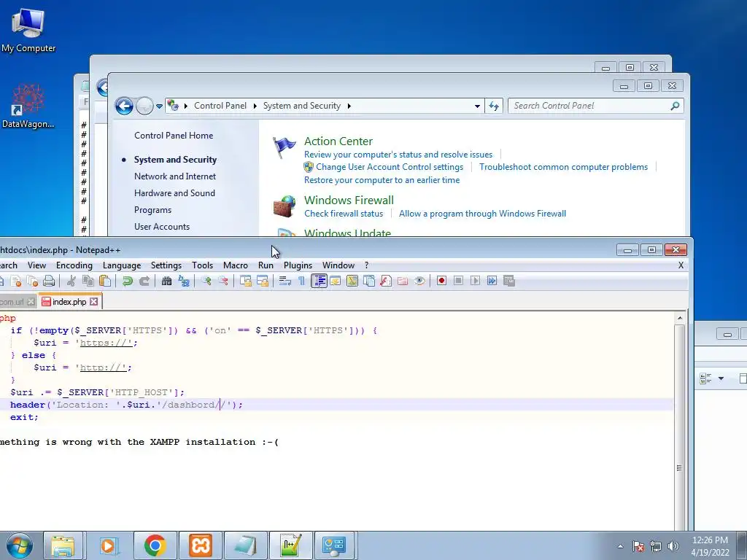Viewport: 747px width, 560px height.
Task: Click Restore your computer to an earlier time
Action: (382, 180)
